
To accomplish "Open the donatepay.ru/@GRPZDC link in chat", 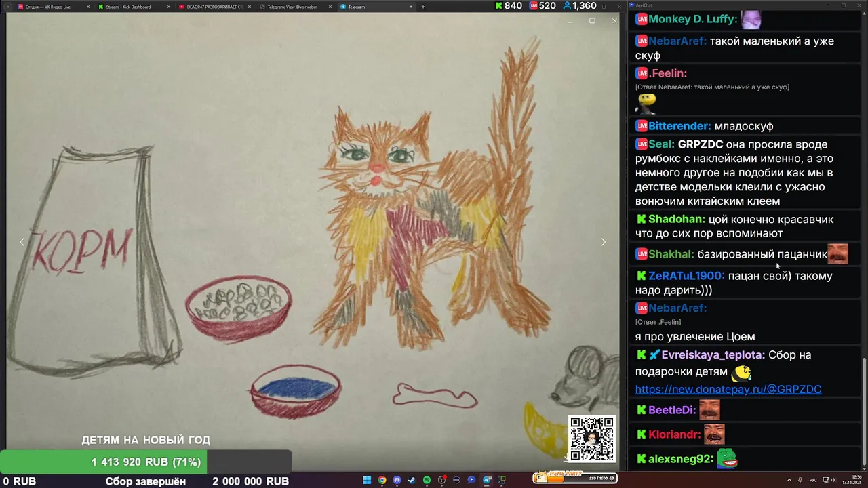I will 728,389.
